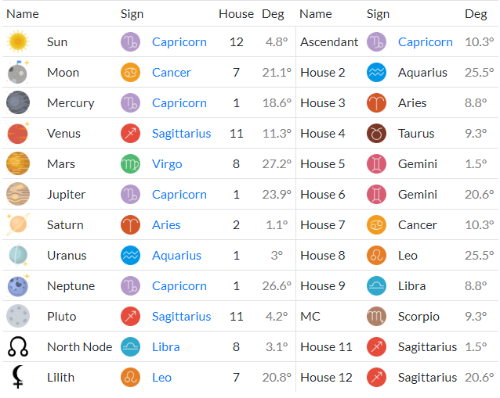Image resolution: width=500 pixels, height=398 pixels.
Task: Select the Saturn ringed planet icon
Action: pos(18,225)
